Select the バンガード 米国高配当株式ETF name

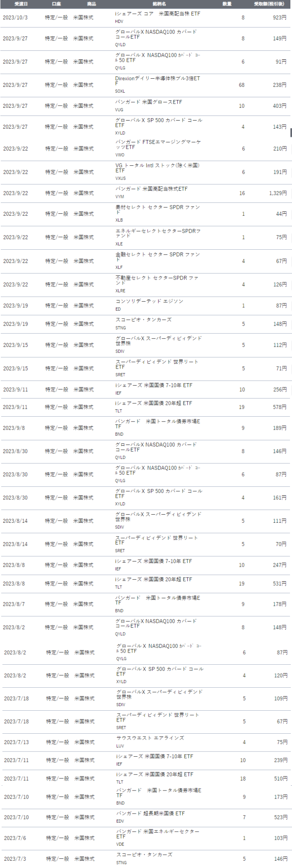click(151, 189)
